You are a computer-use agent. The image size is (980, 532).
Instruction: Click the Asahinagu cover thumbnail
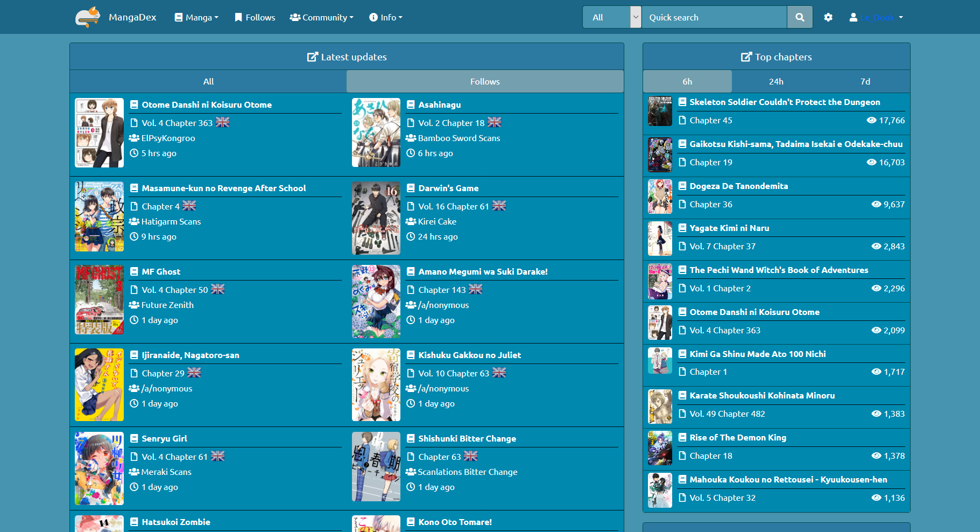click(x=376, y=132)
